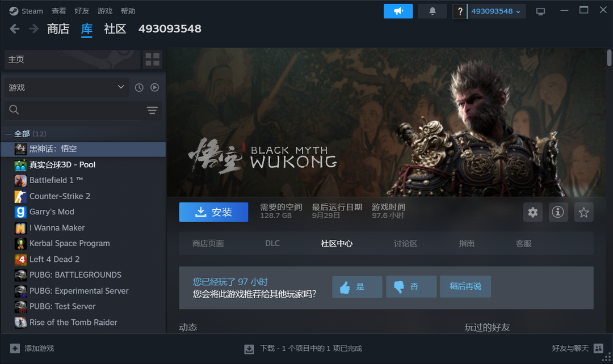Image resolution: width=613 pixels, height=364 pixels.
Task: Open the 商店页面 tab
Action: point(208,243)
